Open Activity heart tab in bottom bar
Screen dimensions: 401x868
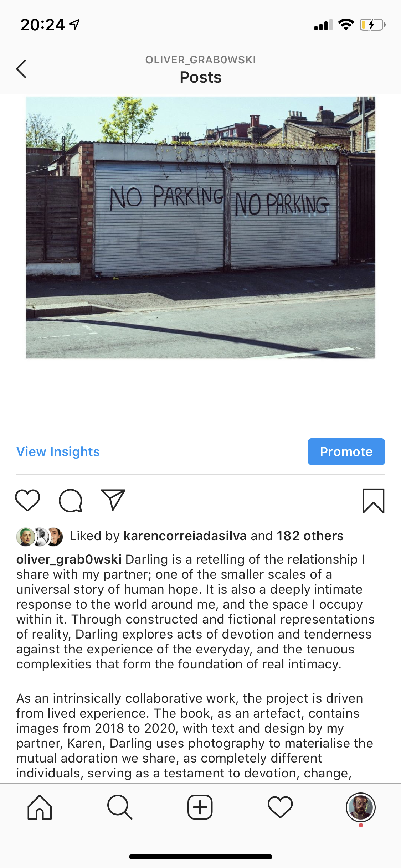point(280,807)
